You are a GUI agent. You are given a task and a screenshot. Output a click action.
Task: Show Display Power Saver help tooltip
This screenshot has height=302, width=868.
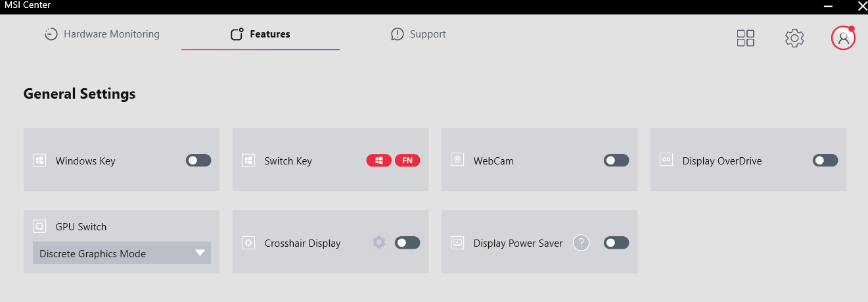(x=581, y=243)
